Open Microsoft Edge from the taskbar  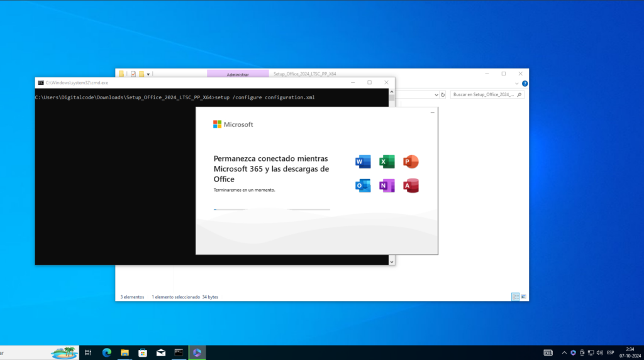point(106,352)
